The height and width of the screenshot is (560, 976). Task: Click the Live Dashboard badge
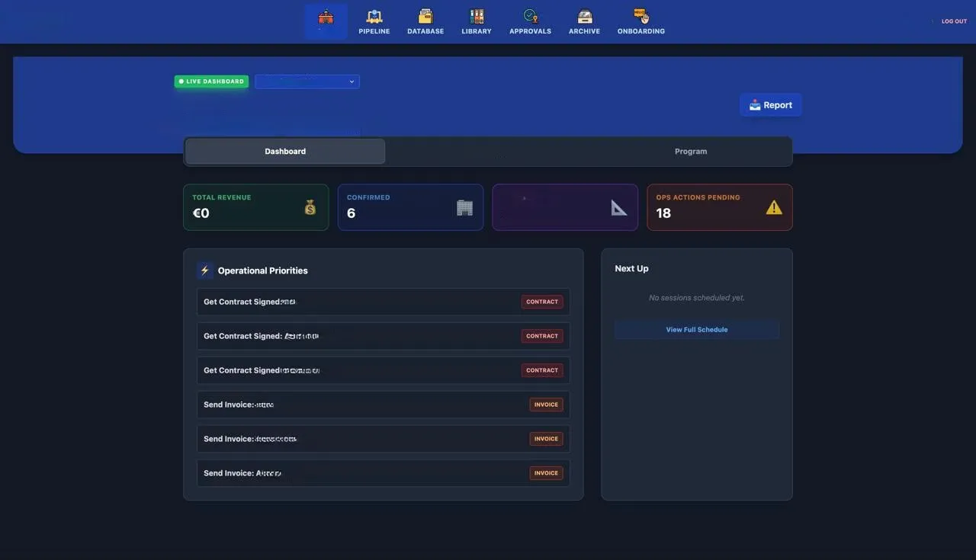click(211, 82)
